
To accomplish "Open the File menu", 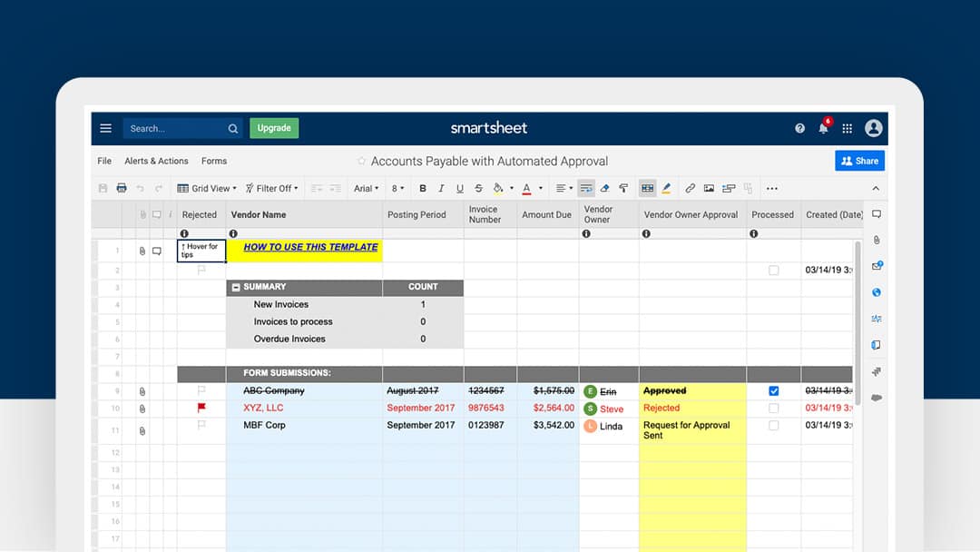I will (104, 161).
